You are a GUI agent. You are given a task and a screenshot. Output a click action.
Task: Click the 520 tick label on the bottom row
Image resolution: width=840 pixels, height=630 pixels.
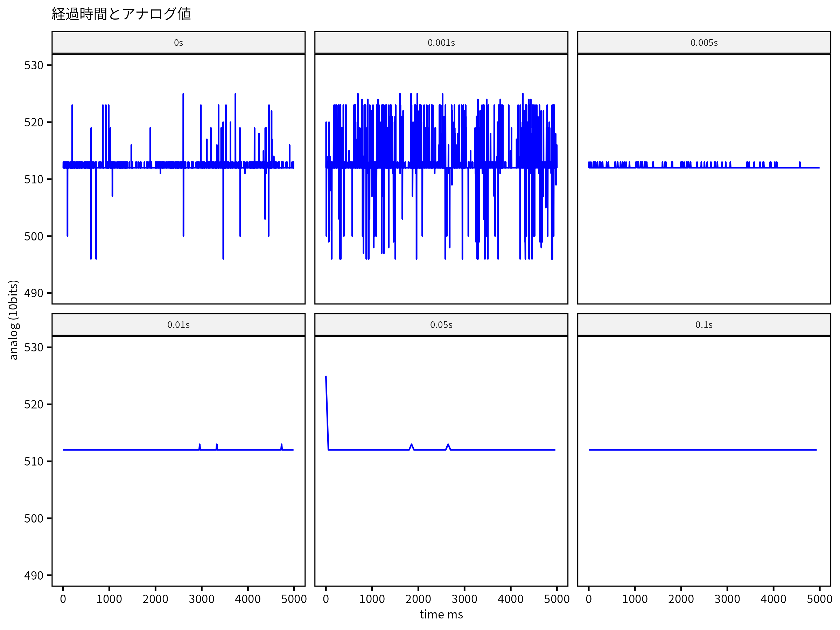[x=33, y=405]
